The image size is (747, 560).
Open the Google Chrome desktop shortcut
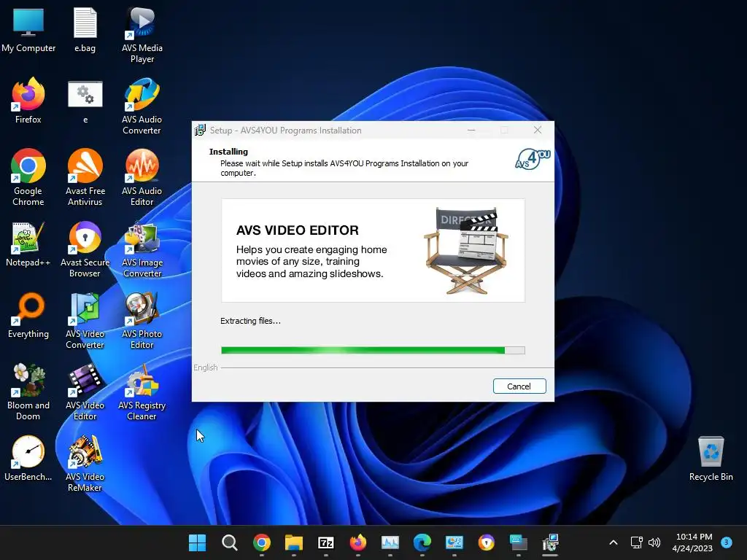28,178
